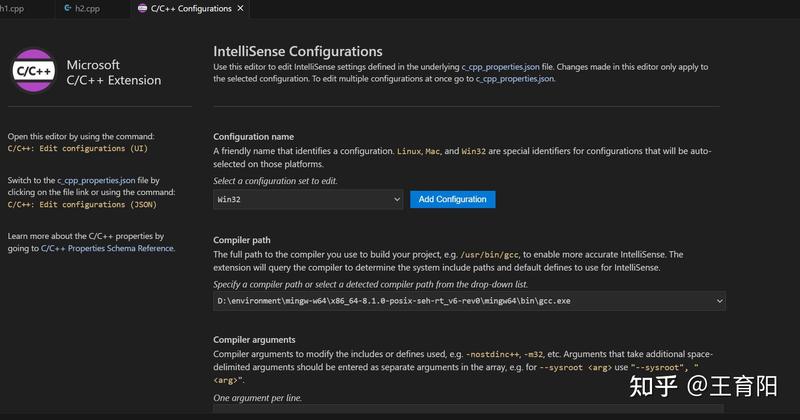The height and width of the screenshot is (420, 800).
Task: Click the 'C/C++: Edit configurations (UI)' command text
Action: click(78, 149)
